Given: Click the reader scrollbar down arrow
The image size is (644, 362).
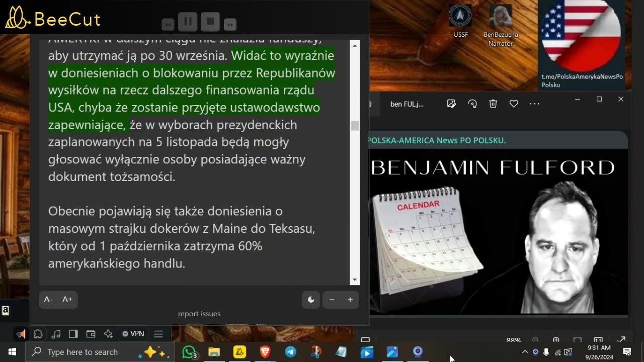Looking at the screenshot, I should pyautogui.click(x=355, y=280).
